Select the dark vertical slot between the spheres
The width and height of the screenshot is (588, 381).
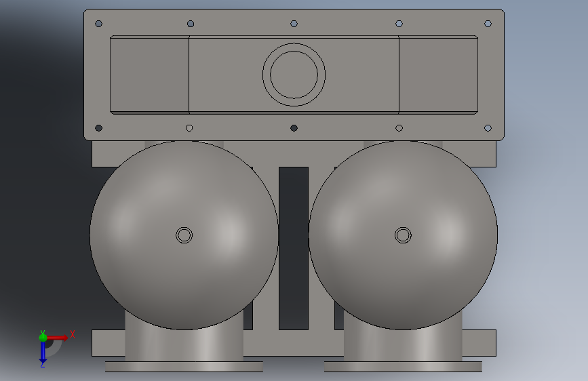click(x=294, y=248)
